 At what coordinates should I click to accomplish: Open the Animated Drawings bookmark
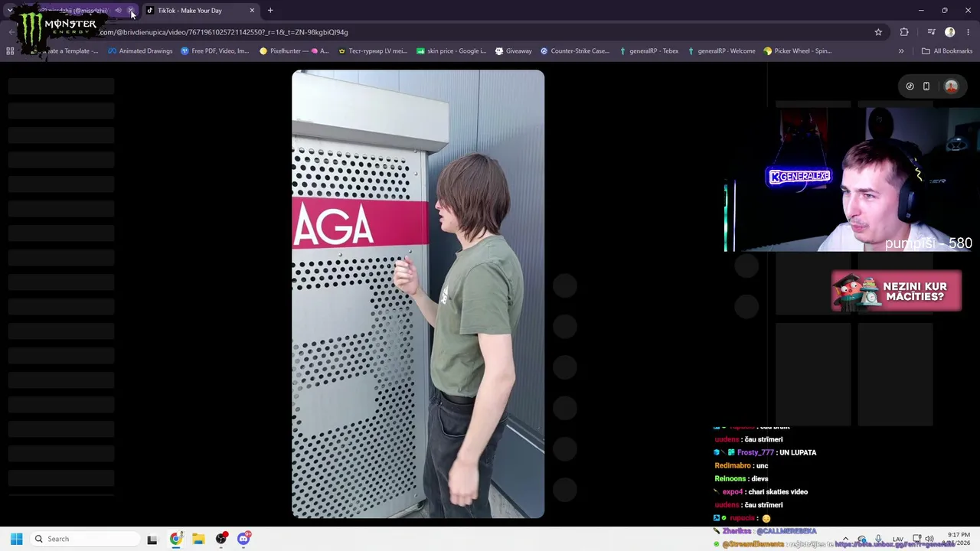click(x=140, y=51)
